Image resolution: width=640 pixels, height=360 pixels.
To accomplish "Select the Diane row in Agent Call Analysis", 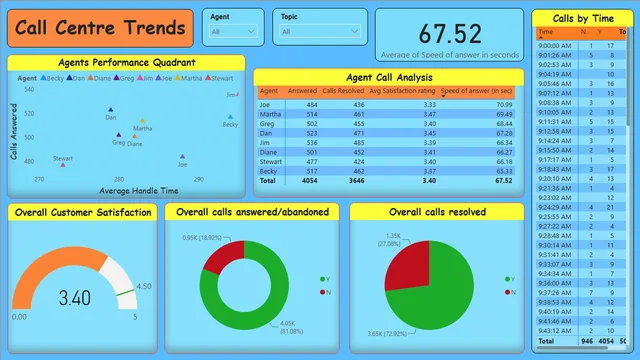I will click(386, 152).
